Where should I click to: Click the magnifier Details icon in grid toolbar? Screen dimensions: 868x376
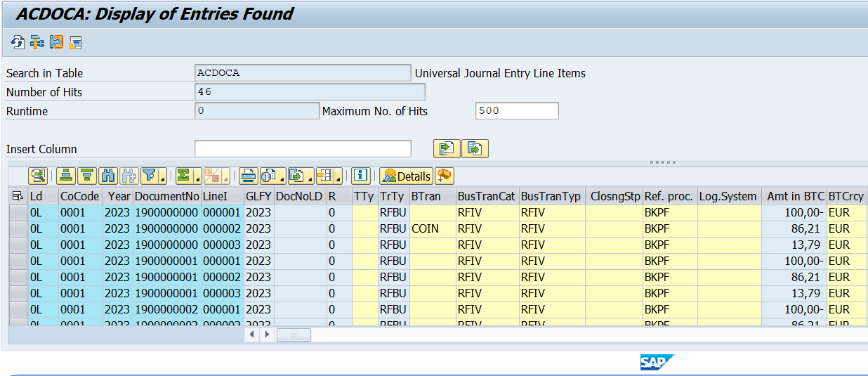[38, 176]
